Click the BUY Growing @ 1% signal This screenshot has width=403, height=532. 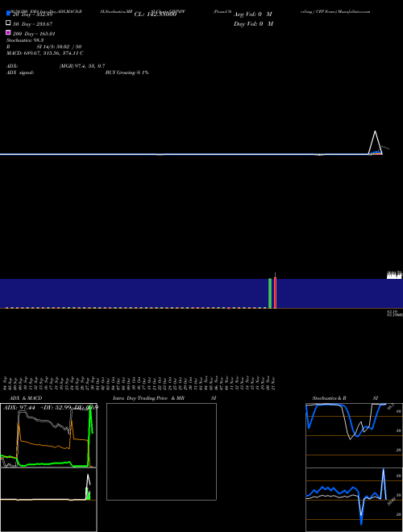click(127, 73)
